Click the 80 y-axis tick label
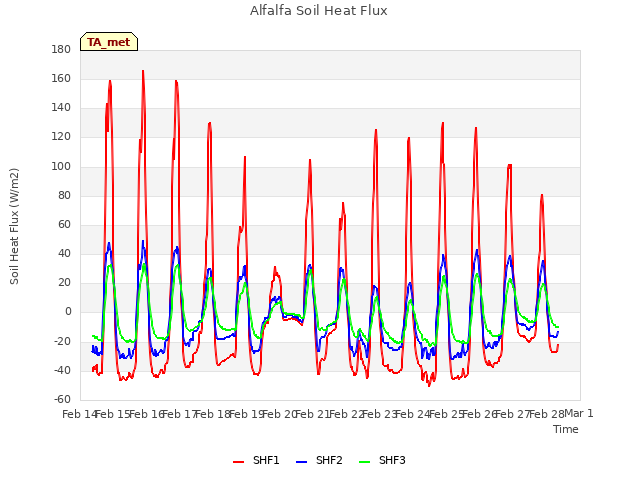Viewport: 640px width, 480px height. click(x=64, y=196)
